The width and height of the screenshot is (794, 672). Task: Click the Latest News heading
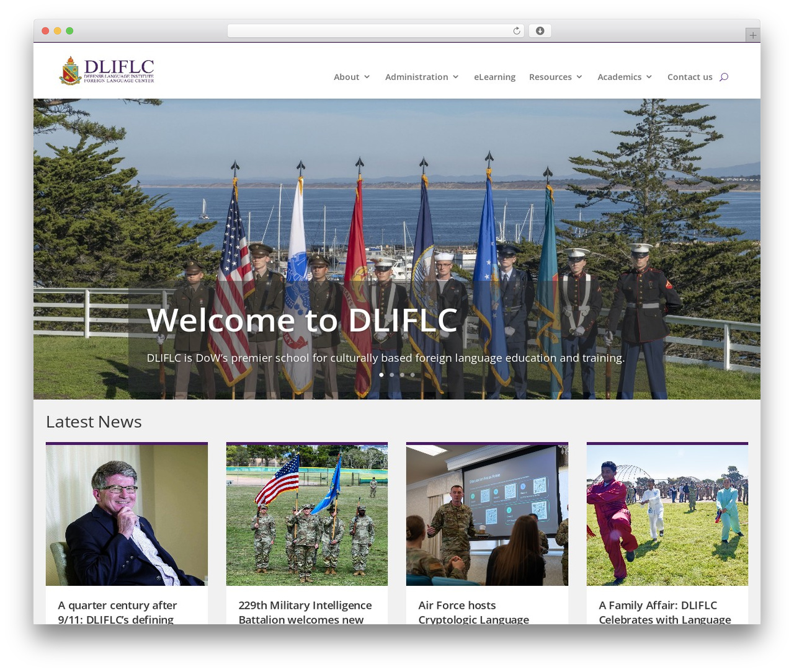click(94, 422)
